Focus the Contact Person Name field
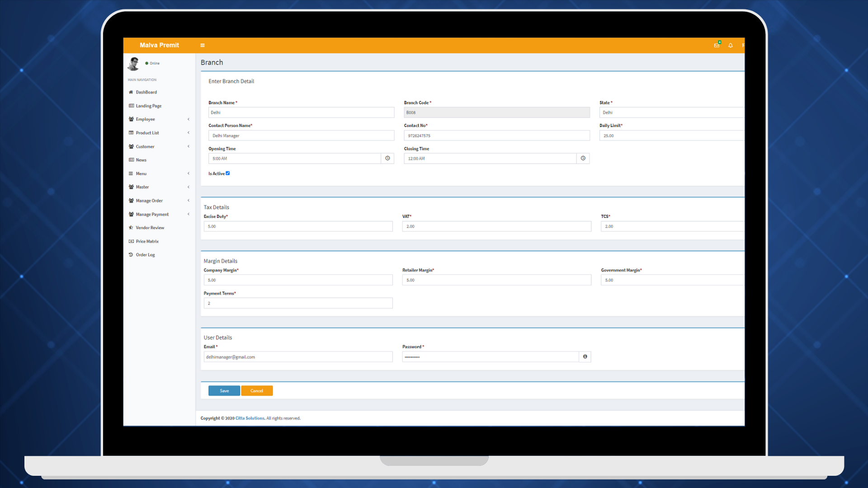868x488 pixels. 301,136
